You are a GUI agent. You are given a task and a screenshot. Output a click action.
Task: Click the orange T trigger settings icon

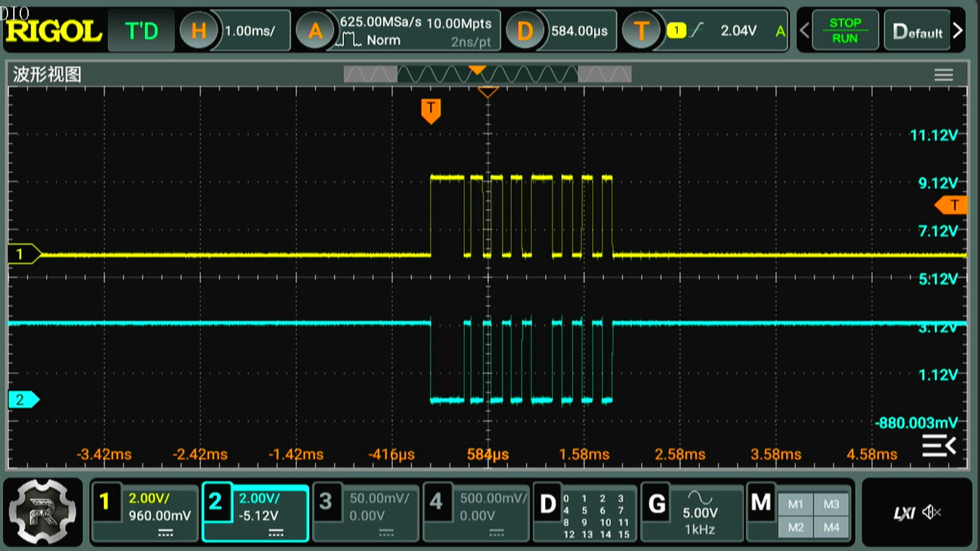point(641,31)
